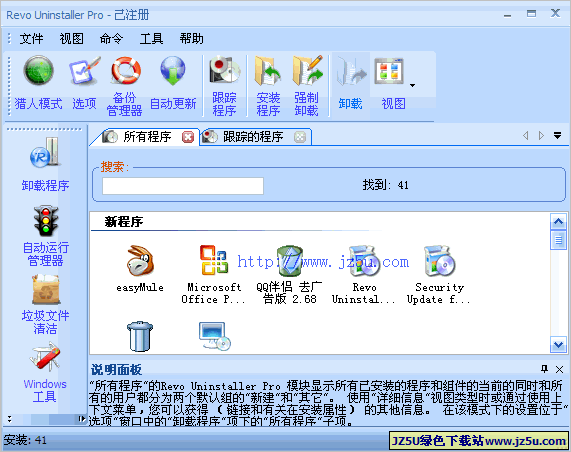Close the 说明面板 description panel
The image size is (571, 452).
click(x=560, y=370)
